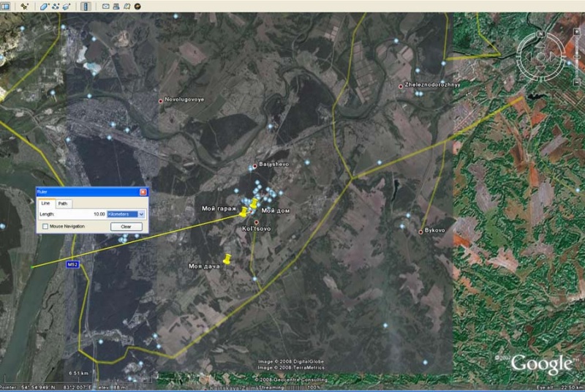Select the Add Polygon tool

45,7
